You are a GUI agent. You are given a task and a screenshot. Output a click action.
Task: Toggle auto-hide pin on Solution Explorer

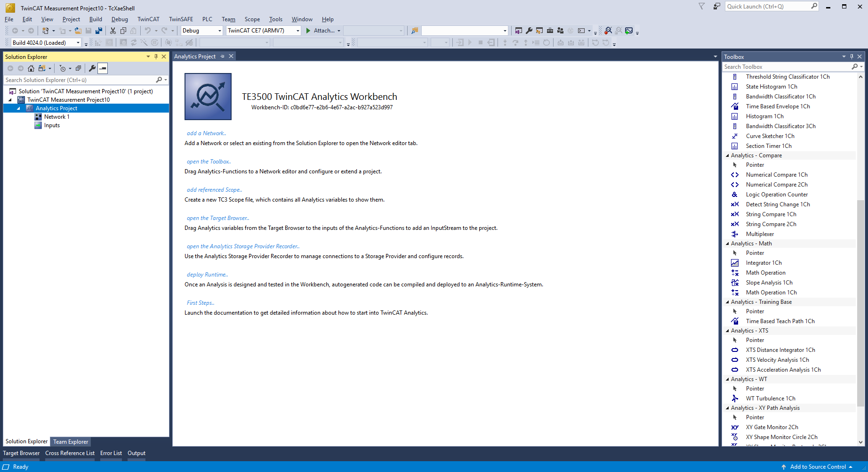[x=156, y=57]
